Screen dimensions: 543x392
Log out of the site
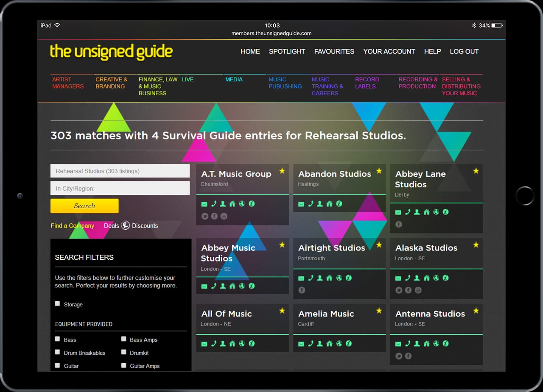[464, 51]
